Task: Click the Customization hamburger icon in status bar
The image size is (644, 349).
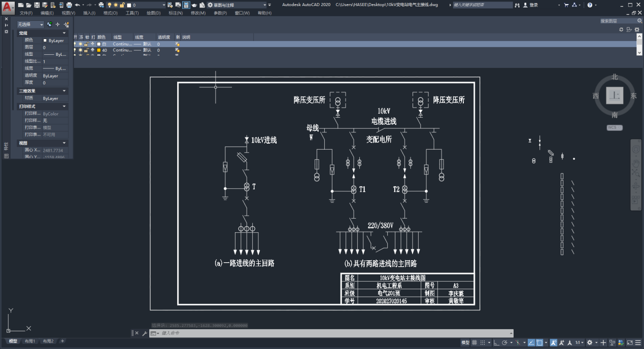Action: (638, 343)
